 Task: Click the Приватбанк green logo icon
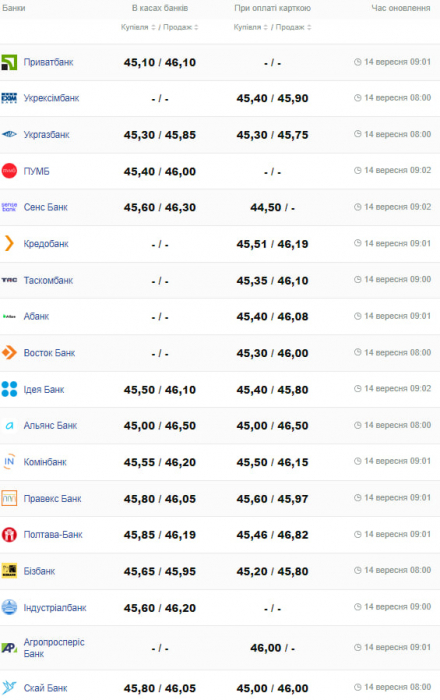[9, 62]
